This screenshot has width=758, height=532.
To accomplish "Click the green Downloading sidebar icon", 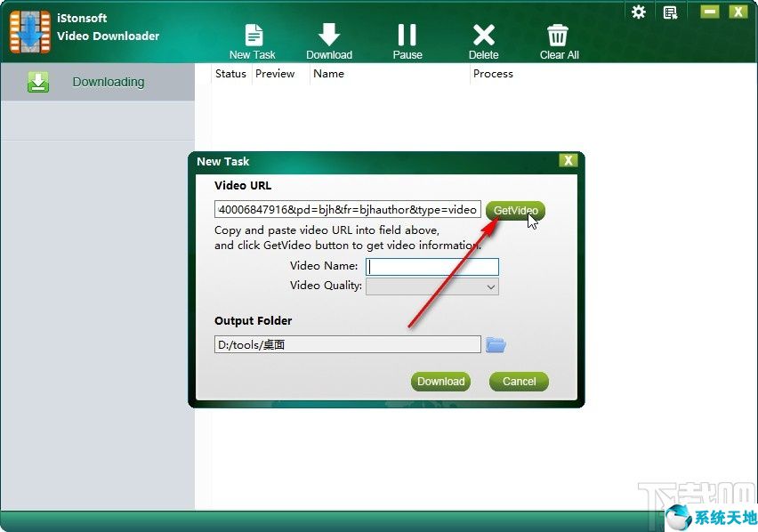I will [37, 81].
